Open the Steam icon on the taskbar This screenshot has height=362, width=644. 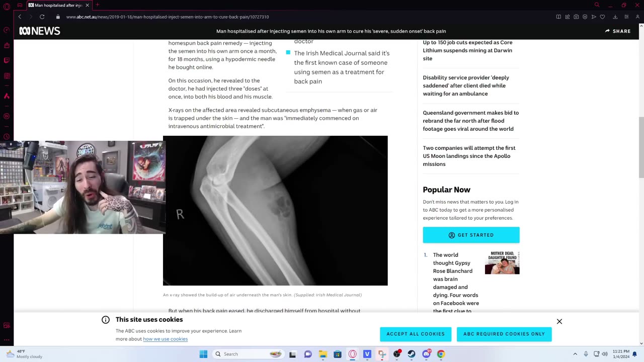(x=412, y=354)
